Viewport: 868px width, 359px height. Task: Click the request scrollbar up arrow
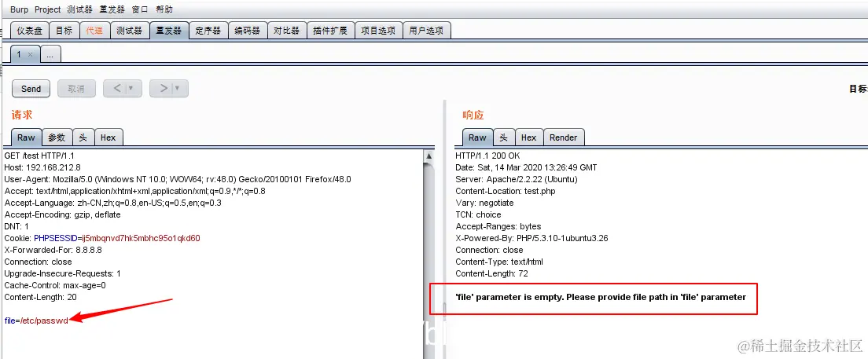(x=429, y=156)
